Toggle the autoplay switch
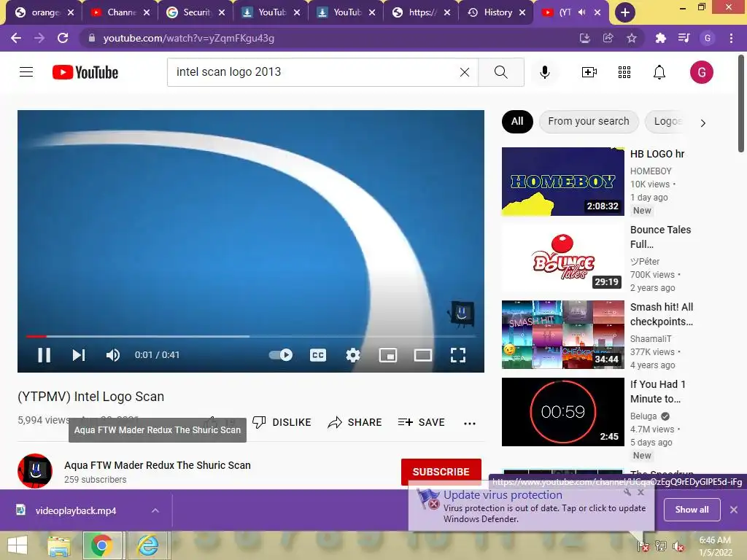Image resolution: width=747 pixels, height=560 pixels. (281, 355)
